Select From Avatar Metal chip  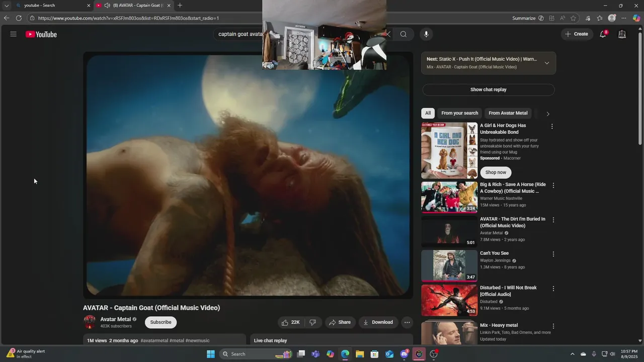508,113
